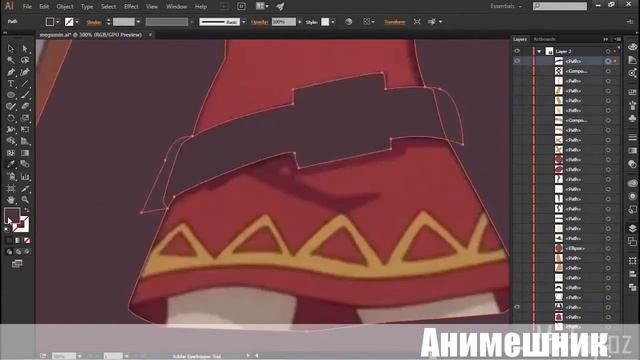The height and width of the screenshot is (360, 640).
Task: Select the Column Graph tool
Action: click(x=25, y=177)
